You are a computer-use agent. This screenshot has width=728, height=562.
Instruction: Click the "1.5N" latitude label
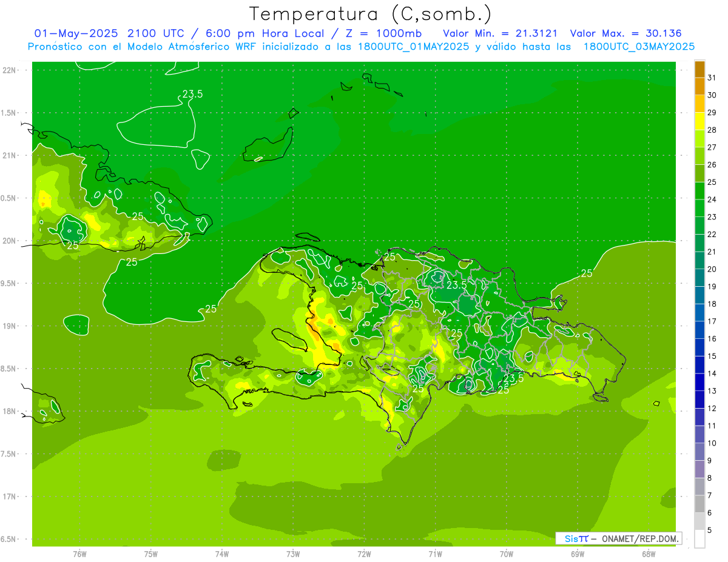(10, 113)
